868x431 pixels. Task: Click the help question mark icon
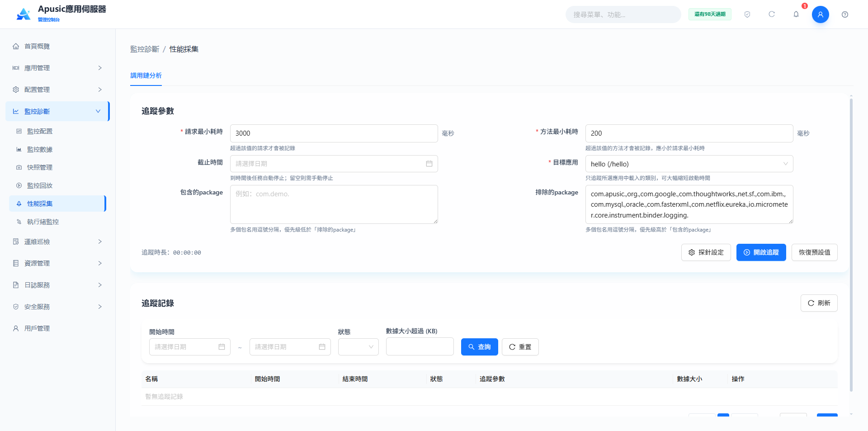click(x=845, y=14)
